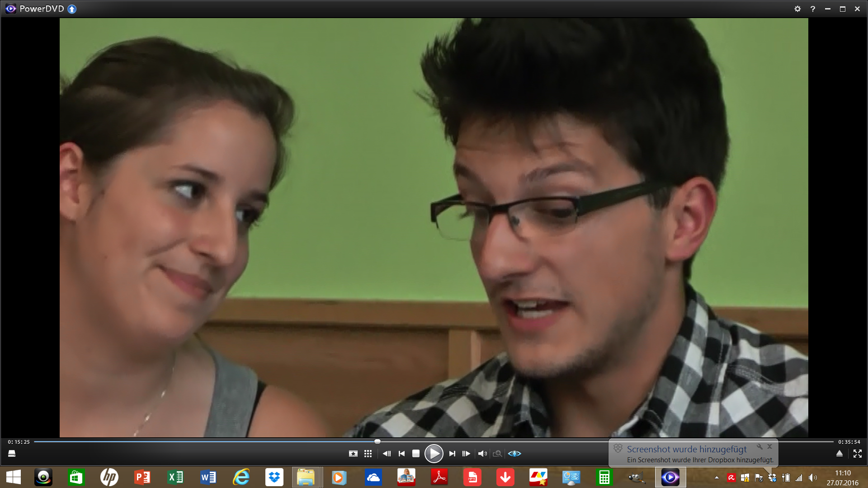Viewport: 868px width, 488px height.
Task: Open the bookmark scenes filmstrip icon
Action: pyautogui.click(x=353, y=453)
